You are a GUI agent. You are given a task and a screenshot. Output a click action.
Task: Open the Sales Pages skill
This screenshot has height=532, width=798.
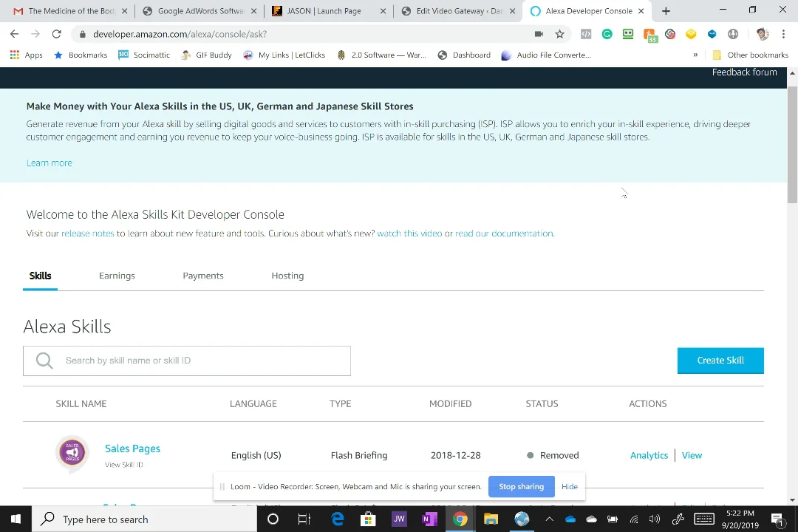[x=132, y=449]
